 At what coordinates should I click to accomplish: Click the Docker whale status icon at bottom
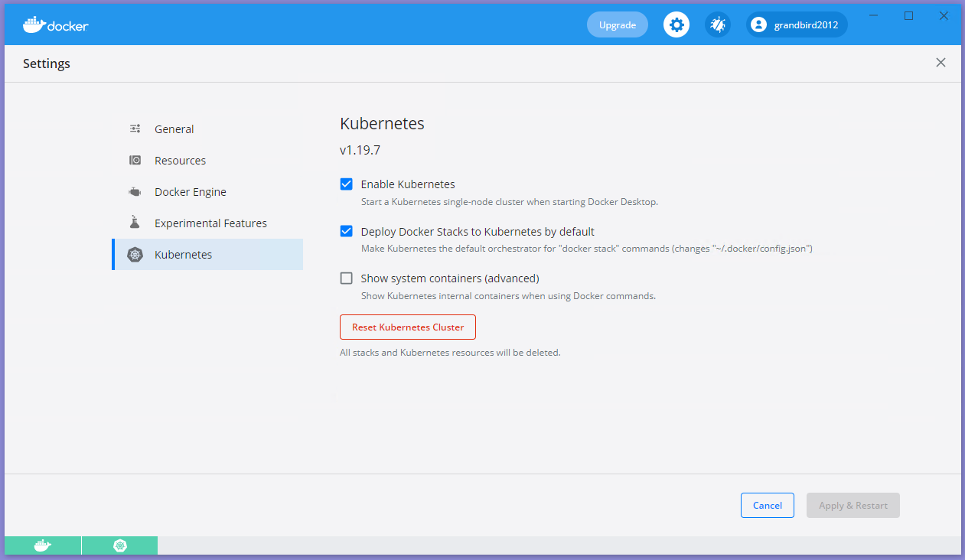tap(43, 545)
